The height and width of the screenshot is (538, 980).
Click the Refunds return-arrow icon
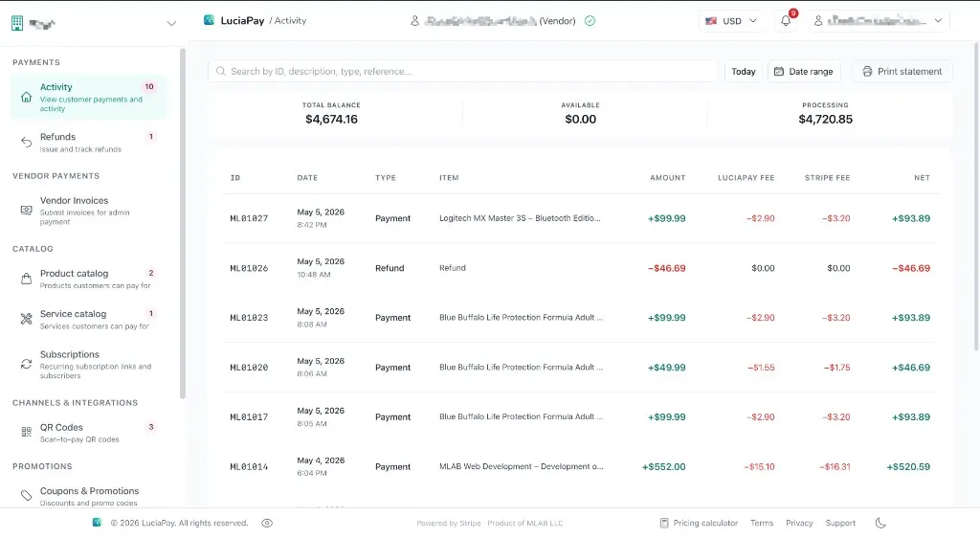[26, 142]
